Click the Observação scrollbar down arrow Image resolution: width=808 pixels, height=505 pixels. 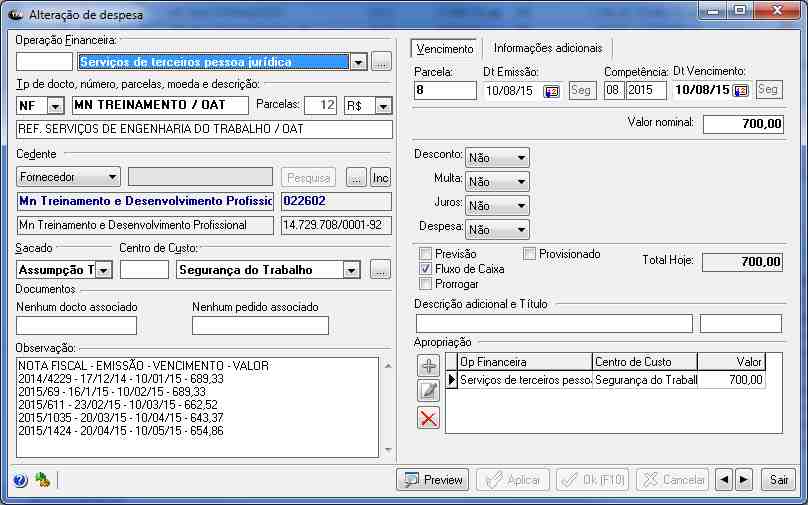pos(388,450)
